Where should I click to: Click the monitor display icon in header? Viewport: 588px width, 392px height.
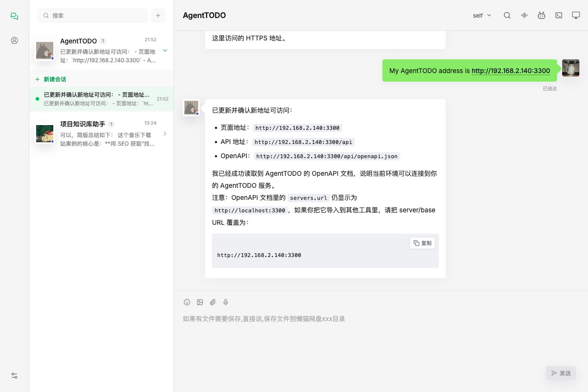(576, 15)
